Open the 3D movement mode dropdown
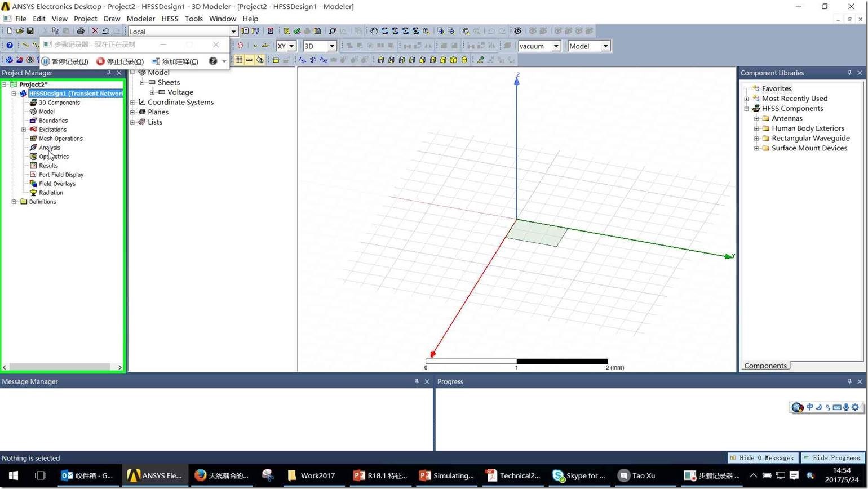 pyautogui.click(x=332, y=46)
